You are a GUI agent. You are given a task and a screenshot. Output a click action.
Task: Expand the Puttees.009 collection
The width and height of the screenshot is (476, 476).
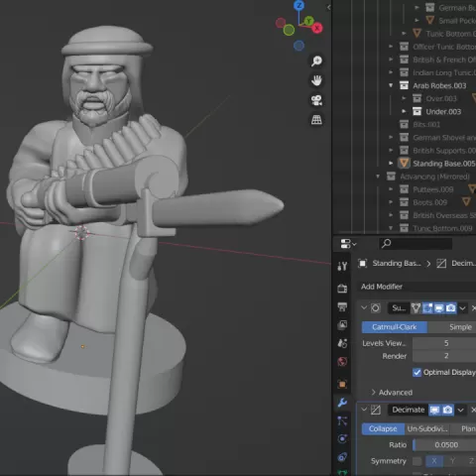(391, 189)
